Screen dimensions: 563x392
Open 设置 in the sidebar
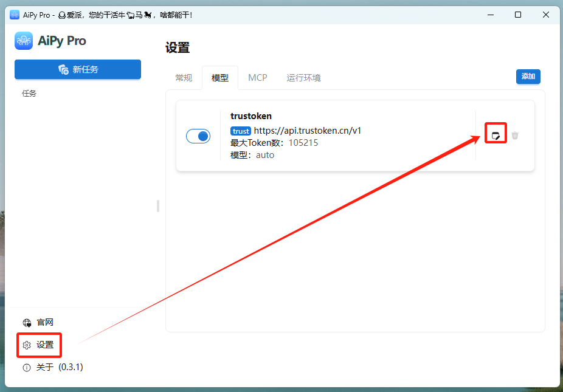click(x=39, y=345)
